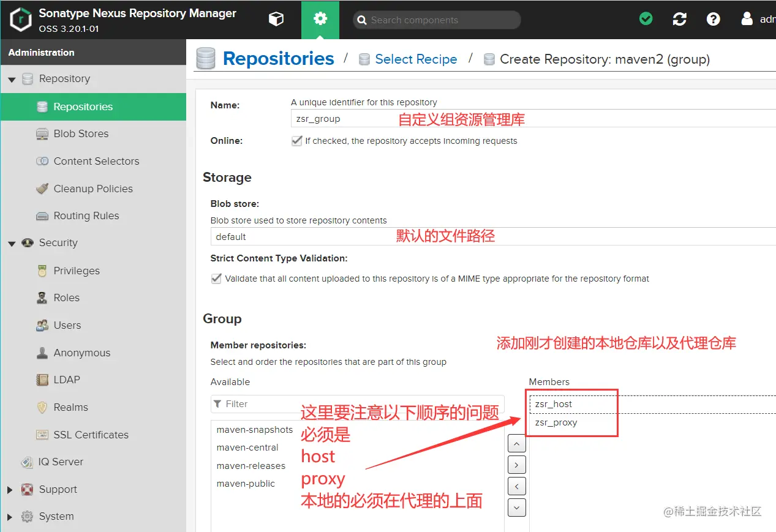Image resolution: width=776 pixels, height=532 pixels.
Task: Open the Browse cube icon in header
Action: point(276,20)
